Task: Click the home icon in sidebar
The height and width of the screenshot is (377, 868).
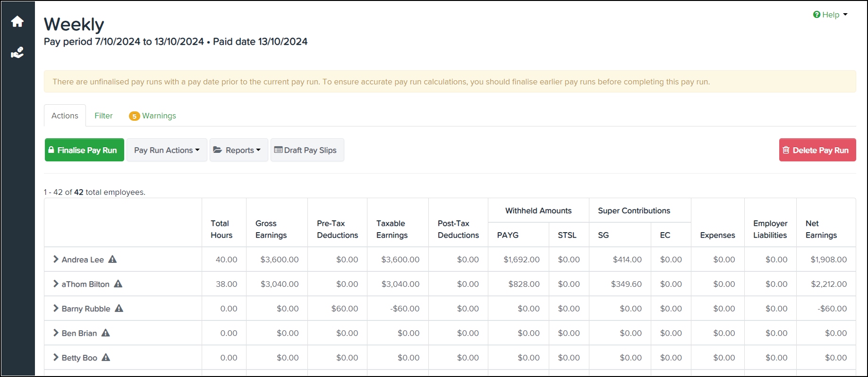Action: (17, 22)
